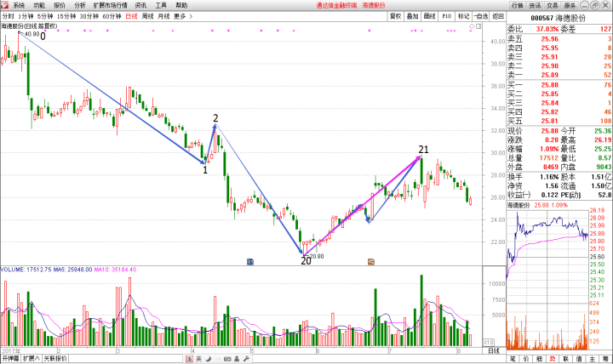The image size is (613, 364).
Task: Toggle the 自选 watchlist button
Action: pyautogui.click(x=481, y=16)
